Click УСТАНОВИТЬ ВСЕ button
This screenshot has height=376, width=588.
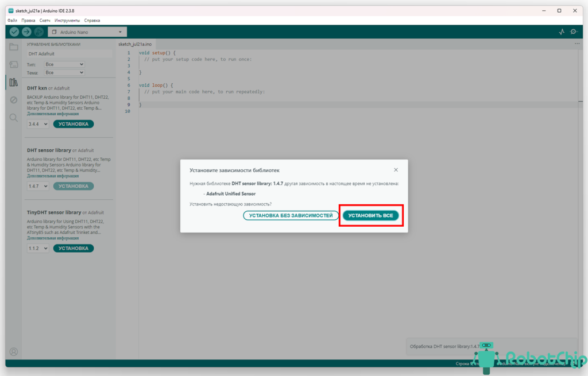coord(370,215)
